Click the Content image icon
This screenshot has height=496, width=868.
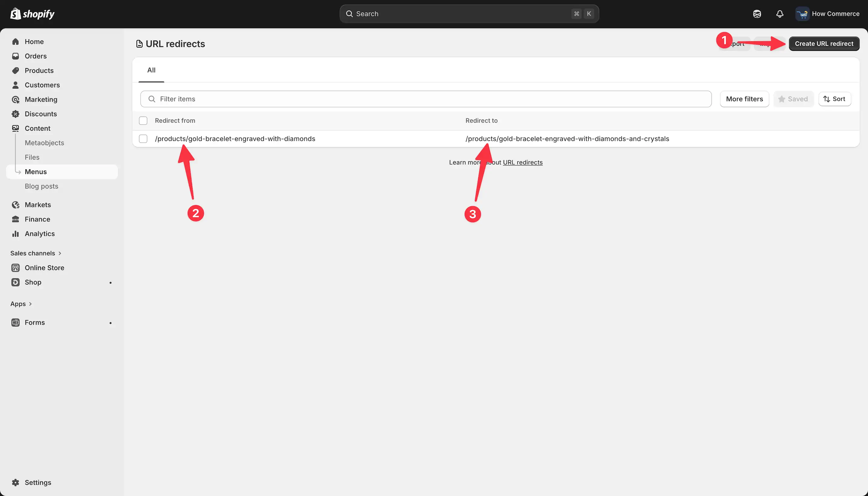15,128
